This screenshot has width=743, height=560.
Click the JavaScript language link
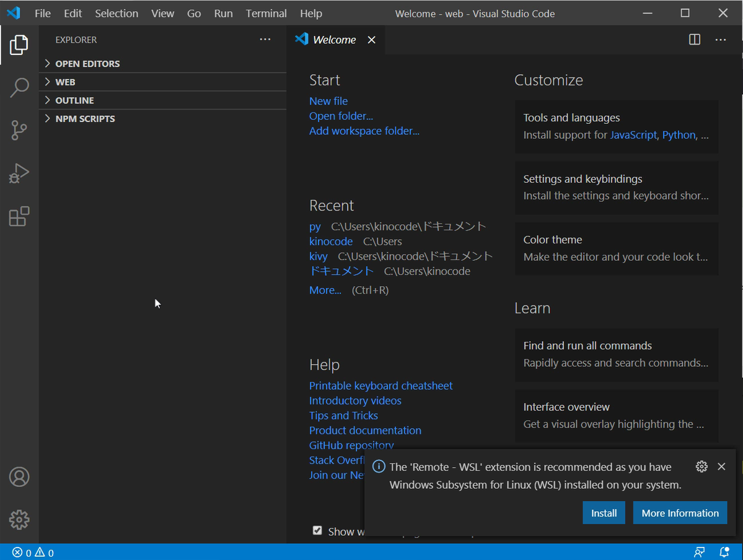[x=633, y=135]
